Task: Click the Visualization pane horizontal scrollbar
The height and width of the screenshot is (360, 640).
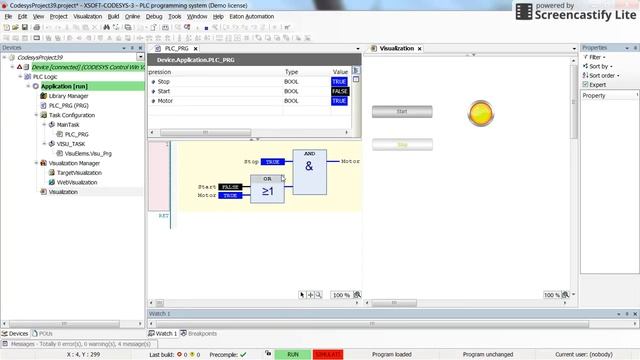Action: click(x=394, y=303)
